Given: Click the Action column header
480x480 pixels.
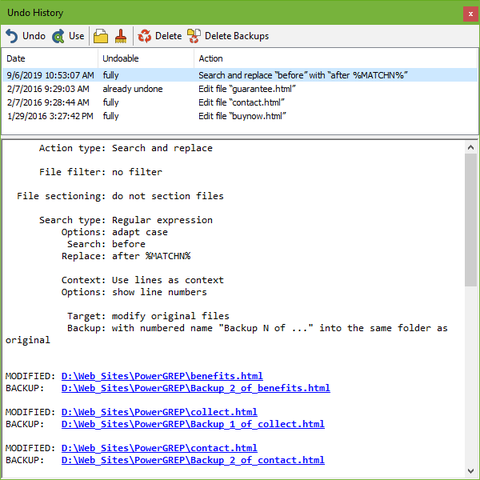Looking at the screenshot, I should click(335, 58).
